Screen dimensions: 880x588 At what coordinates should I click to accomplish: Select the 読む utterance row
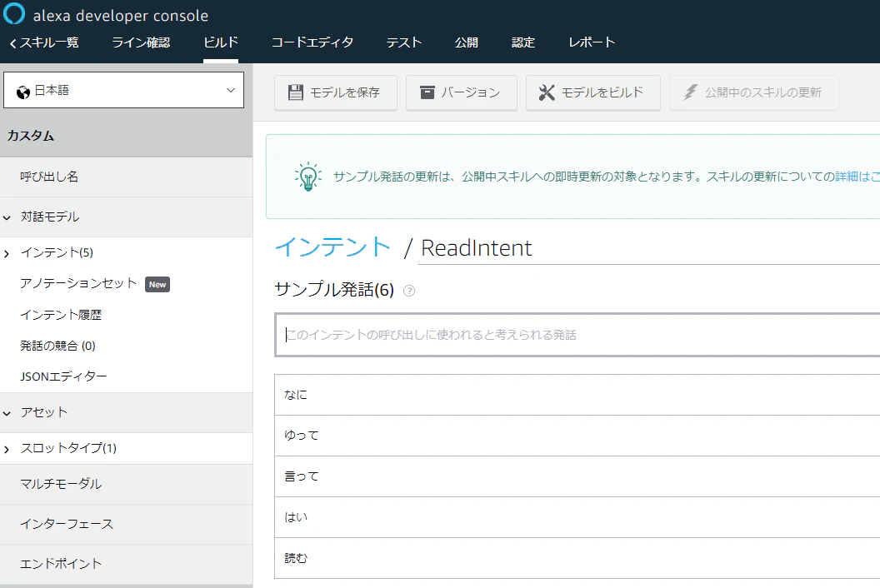pos(577,558)
